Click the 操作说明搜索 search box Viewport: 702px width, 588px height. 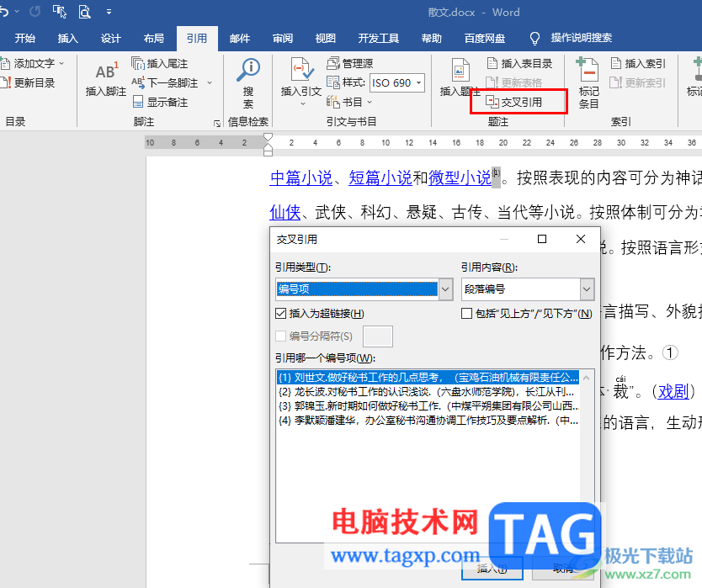click(x=581, y=38)
